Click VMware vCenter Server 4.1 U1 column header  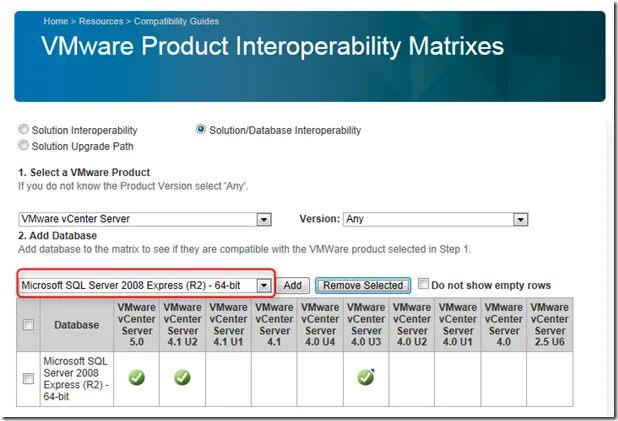[x=228, y=325]
